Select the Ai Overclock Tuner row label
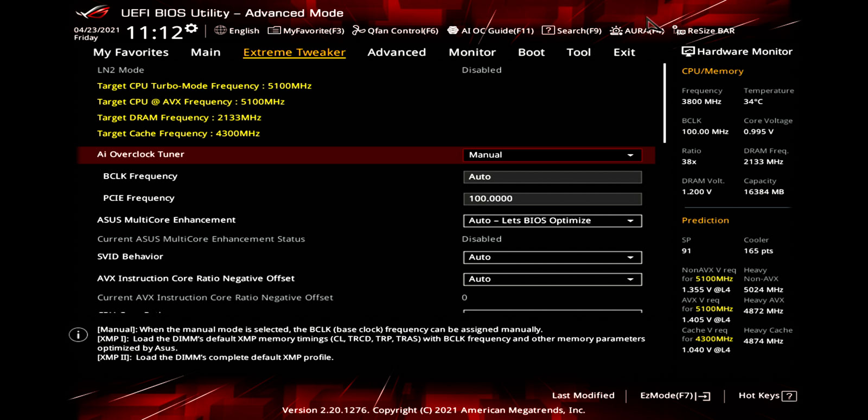The image size is (868, 420). coord(141,154)
